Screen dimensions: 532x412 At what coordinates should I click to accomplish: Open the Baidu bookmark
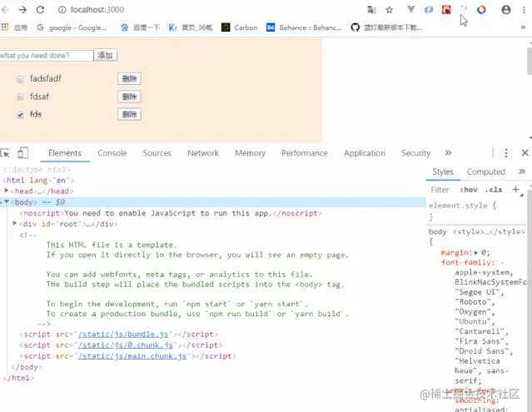point(140,27)
